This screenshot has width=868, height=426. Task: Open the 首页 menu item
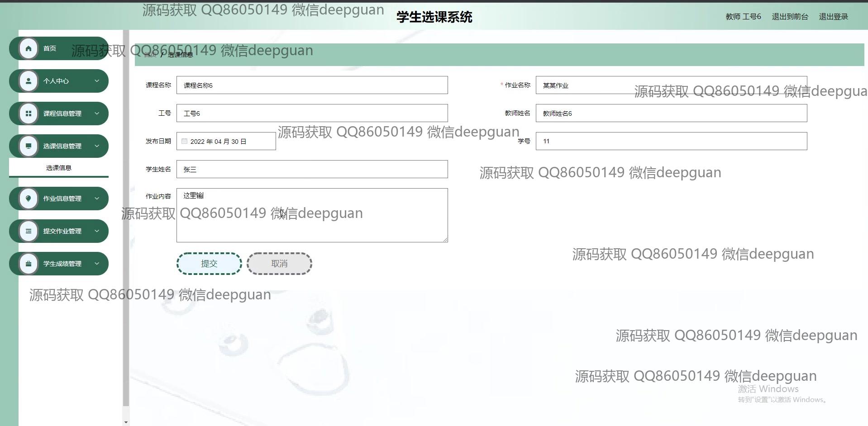(59, 48)
